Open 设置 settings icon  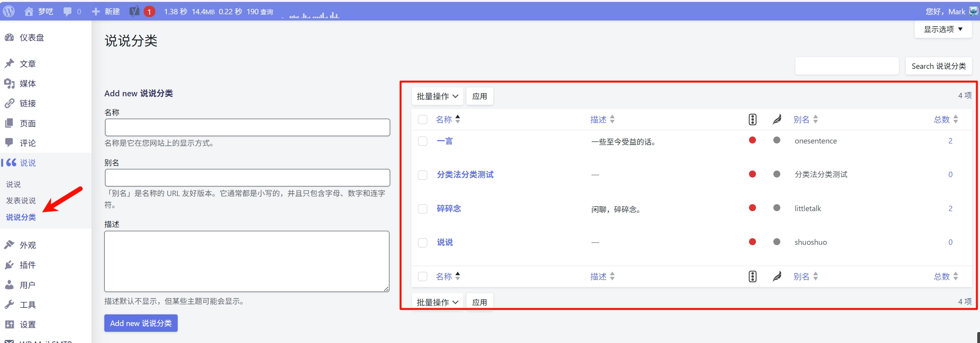tap(9, 324)
